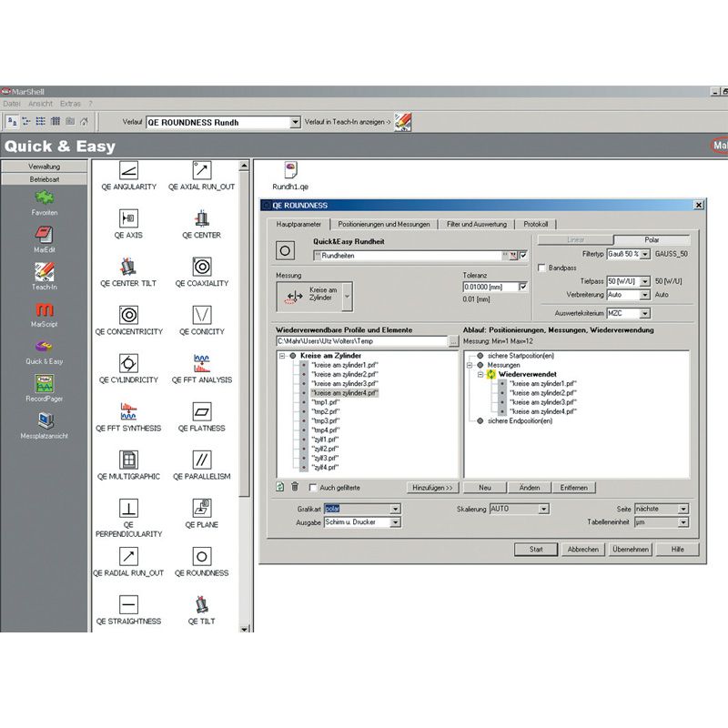Screen dimensions: 728x728
Task: Click the Ändern button
Action: coord(530,488)
